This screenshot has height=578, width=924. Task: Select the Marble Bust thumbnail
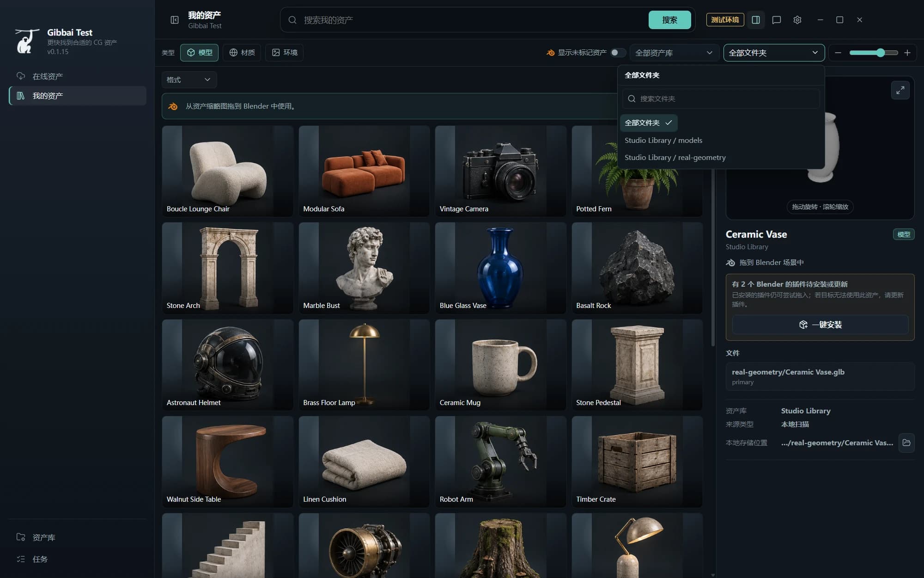click(x=364, y=268)
